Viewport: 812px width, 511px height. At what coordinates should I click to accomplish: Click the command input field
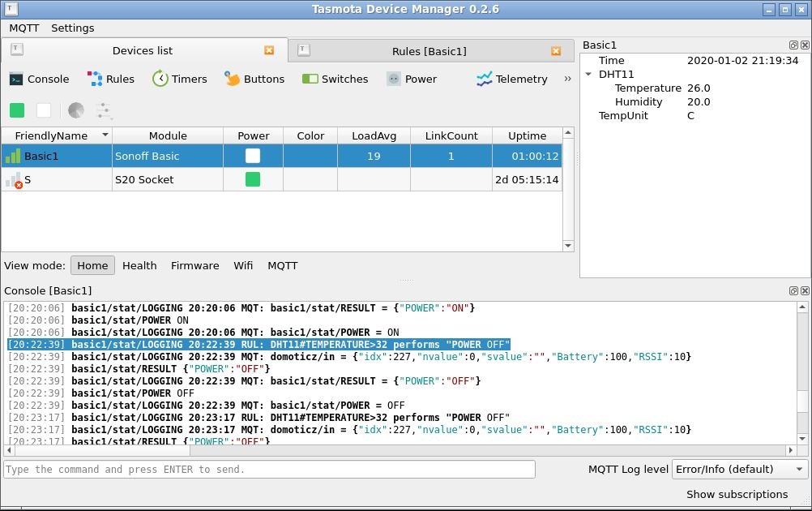[x=269, y=470]
